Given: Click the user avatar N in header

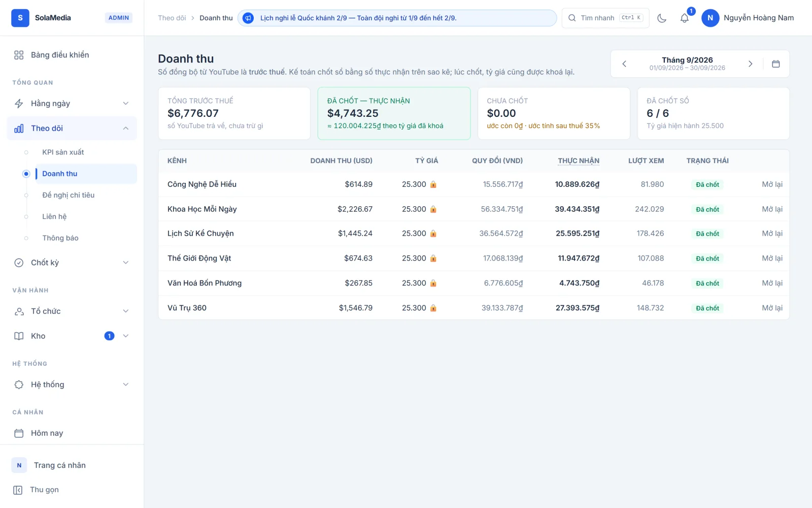Looking at the screenshot, I should coord(710,18).
